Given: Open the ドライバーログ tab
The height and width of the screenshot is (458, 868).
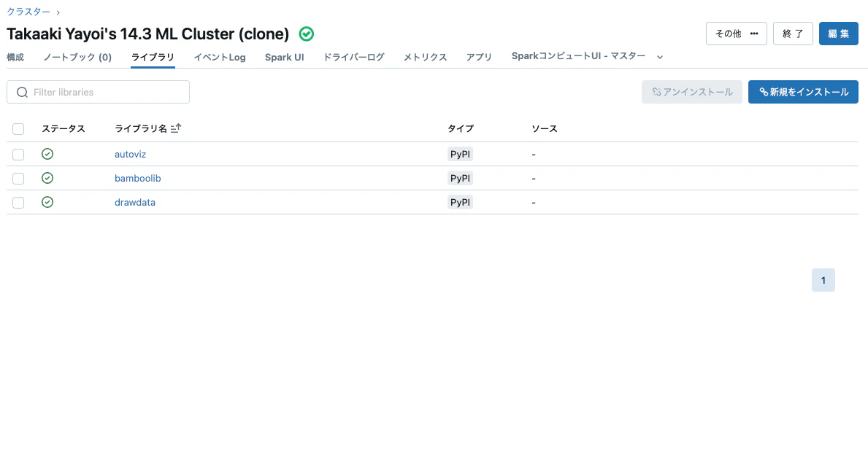Looking at the screenshot, I should (x=354, y=57).
